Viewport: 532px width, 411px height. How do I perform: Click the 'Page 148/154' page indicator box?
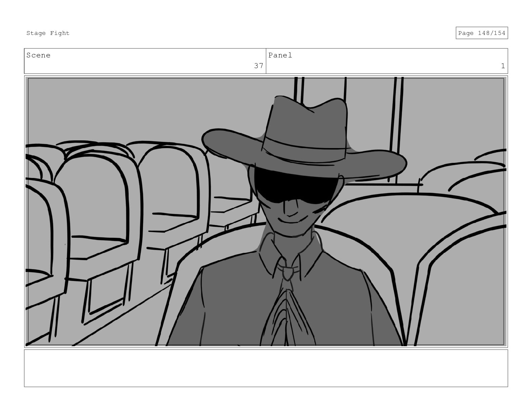coord(482,33)
